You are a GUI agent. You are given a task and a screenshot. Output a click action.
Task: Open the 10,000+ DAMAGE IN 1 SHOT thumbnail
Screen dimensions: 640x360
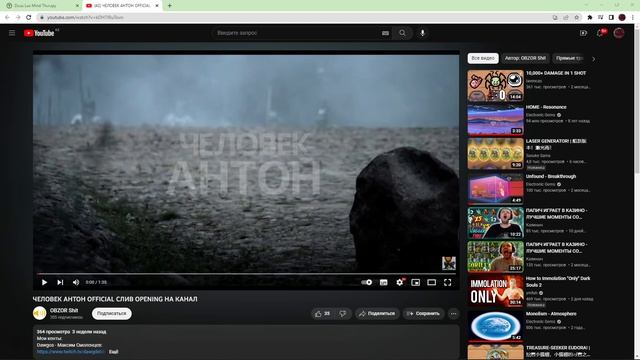(496, 85)
